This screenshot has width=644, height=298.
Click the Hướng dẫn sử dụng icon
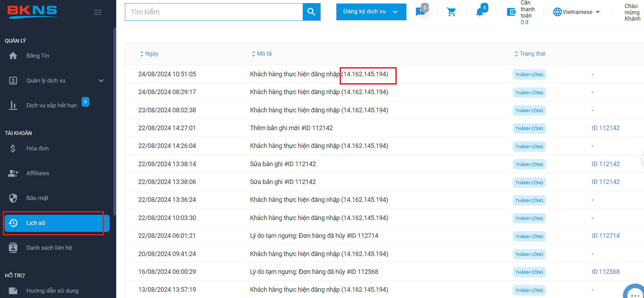13,291
